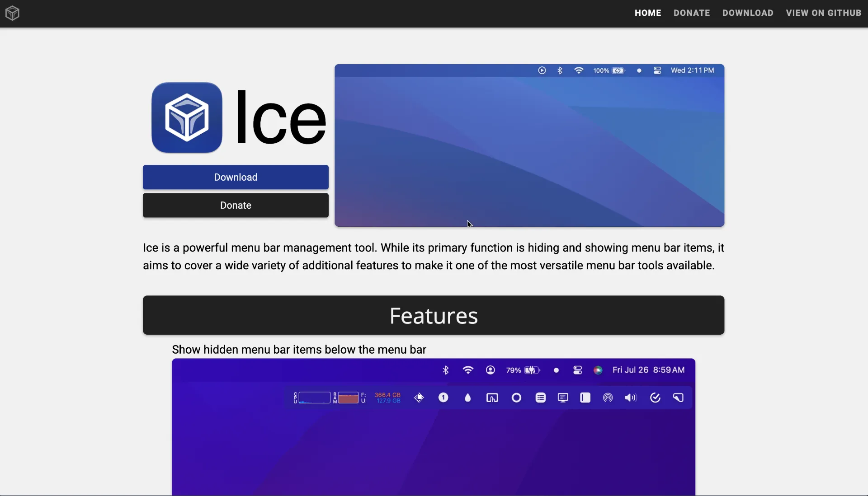This screenshot has width=868, height=496.
Task: Click the blue Download button
Action: (236, 177)
